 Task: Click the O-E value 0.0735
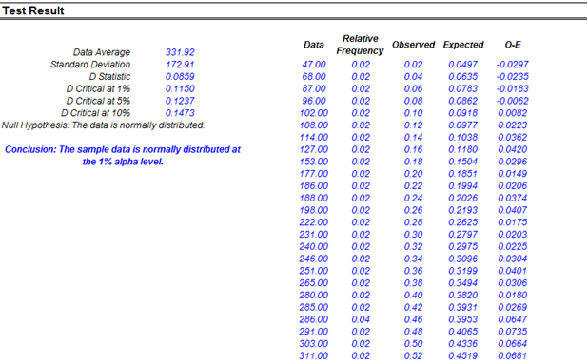pyautogui.click(x=513, y=332)
